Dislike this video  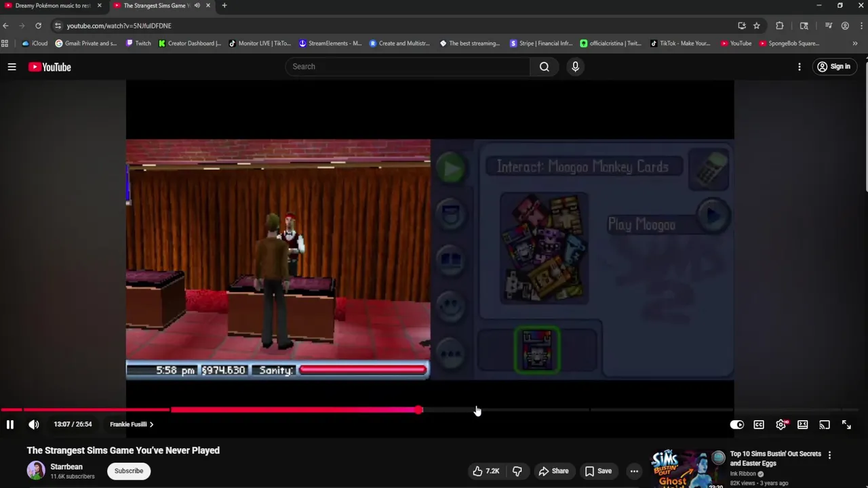pos(517,471)
